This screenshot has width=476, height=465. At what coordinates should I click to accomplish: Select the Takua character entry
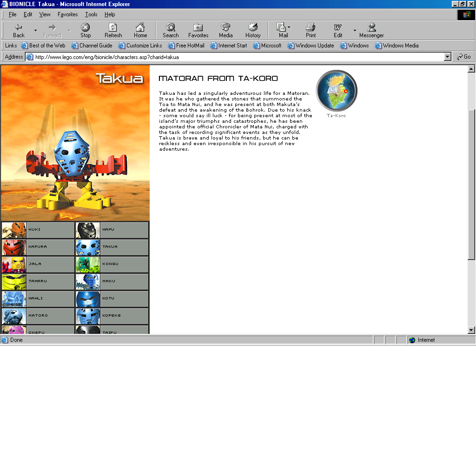pyautogui.click(x=112, y=247)
